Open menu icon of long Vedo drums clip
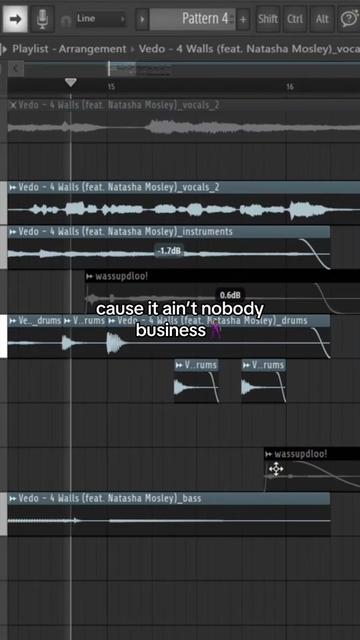Viewport: 360px width, 640px height. (x=112, y=321)
